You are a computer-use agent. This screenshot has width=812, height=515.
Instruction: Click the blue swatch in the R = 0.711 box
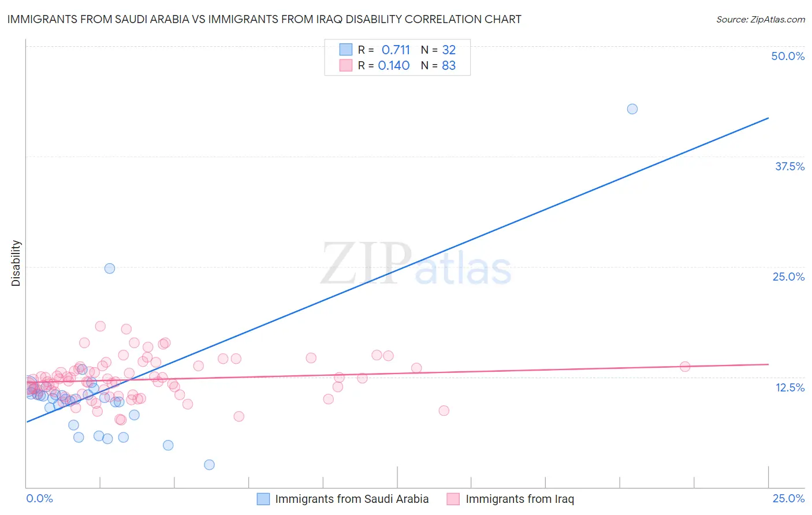tap(345, 49)
